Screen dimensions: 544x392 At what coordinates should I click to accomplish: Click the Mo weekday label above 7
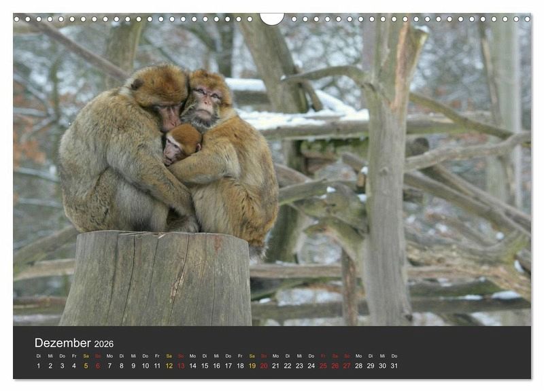click(109, 356)
